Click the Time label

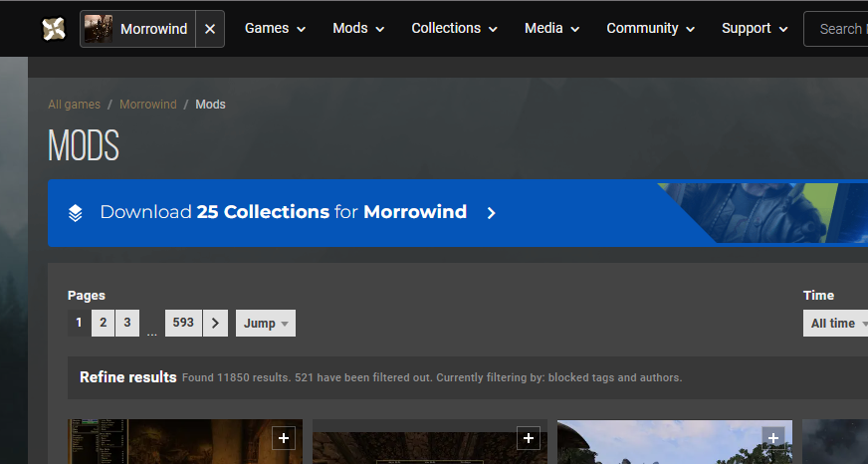(x=818, y=295)
